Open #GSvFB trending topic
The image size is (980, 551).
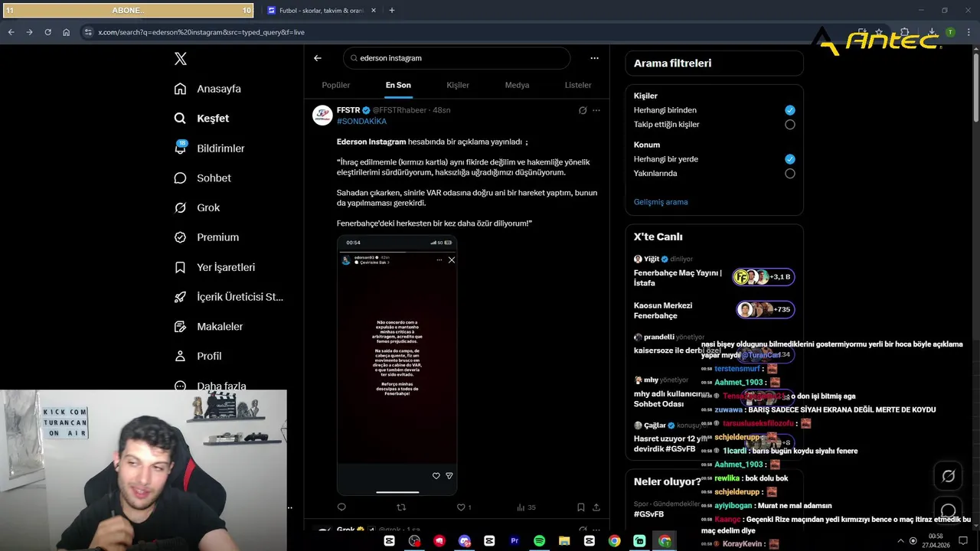tap(648, 514)
